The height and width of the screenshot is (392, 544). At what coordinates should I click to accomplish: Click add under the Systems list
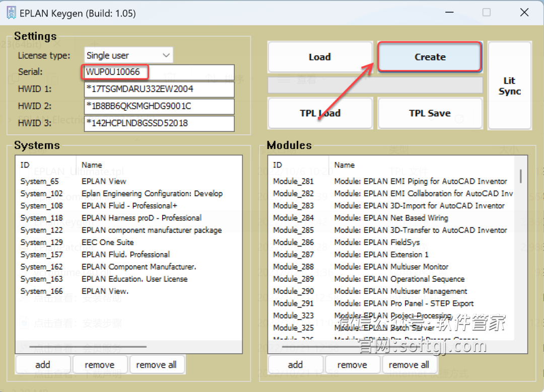tap(43, 365)
